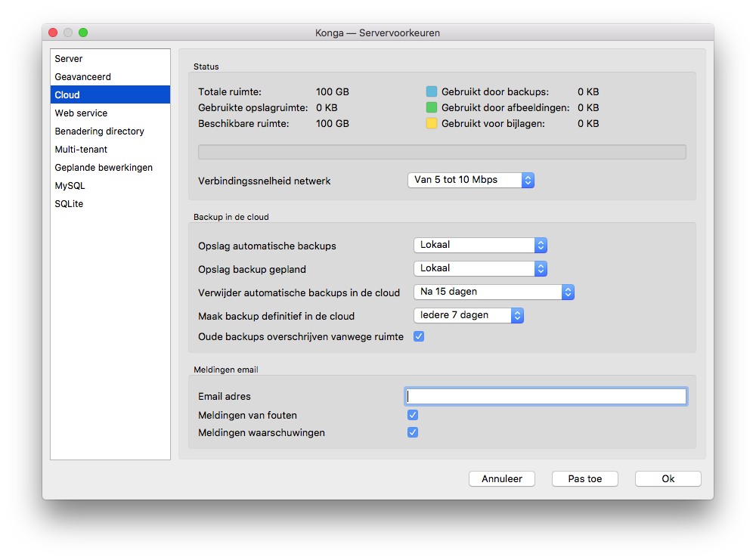Click the storage usage progress bar
Screen dimensions: 756x560
pos(442,152)
